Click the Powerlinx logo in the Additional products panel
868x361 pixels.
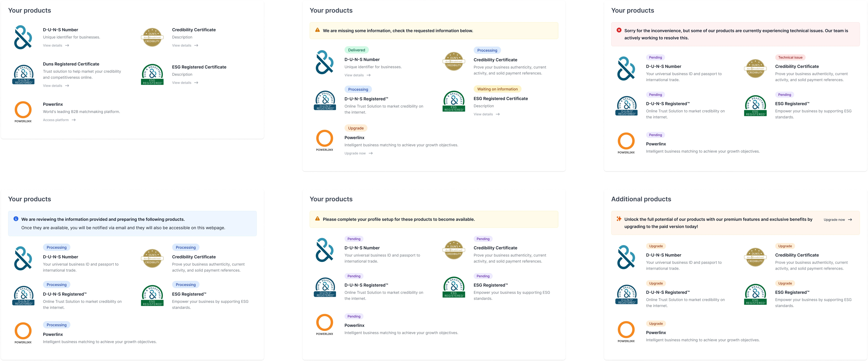626,332
